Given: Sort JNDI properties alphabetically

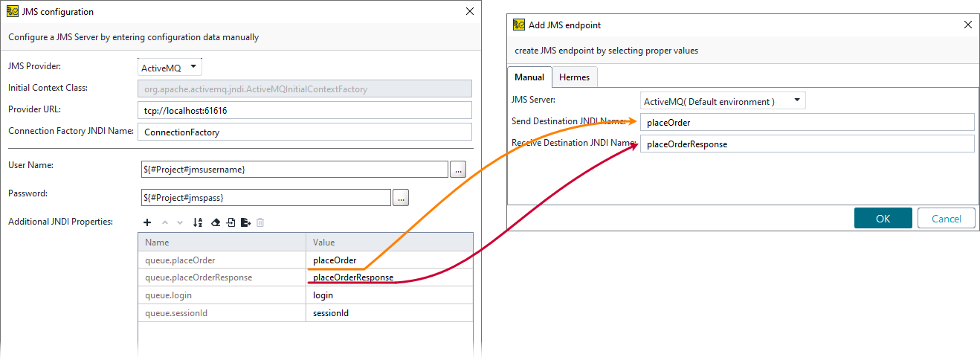Looking at the screenshot, I should click(x=198, y=222).
